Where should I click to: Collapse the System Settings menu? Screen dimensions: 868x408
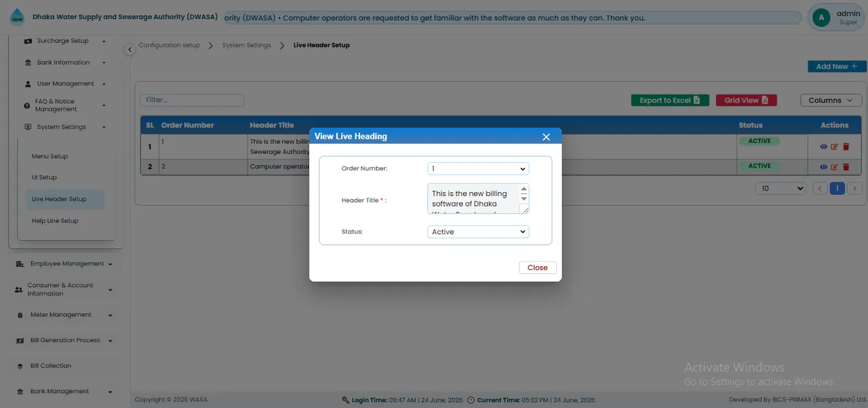click(x=65, y=127)
